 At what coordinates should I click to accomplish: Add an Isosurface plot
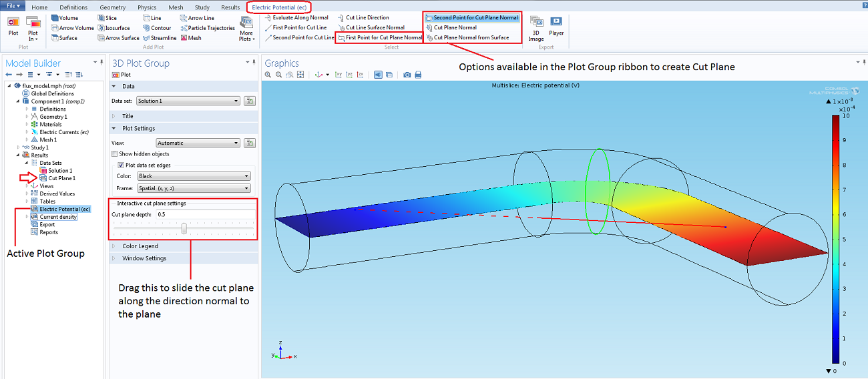pyautogui.click(x=114, y=28)
